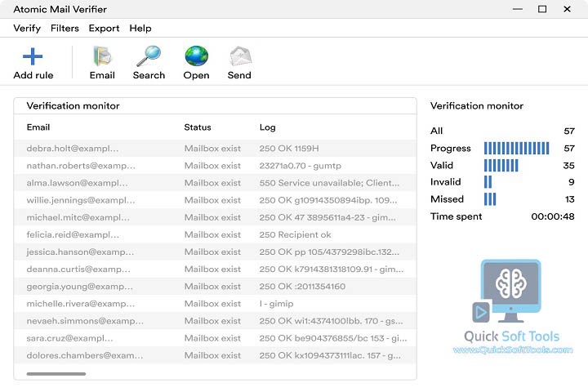Maximize the Atomic Mail Verifier window
The height and width of the screenshot is (392, 588).
pos(542,9)
